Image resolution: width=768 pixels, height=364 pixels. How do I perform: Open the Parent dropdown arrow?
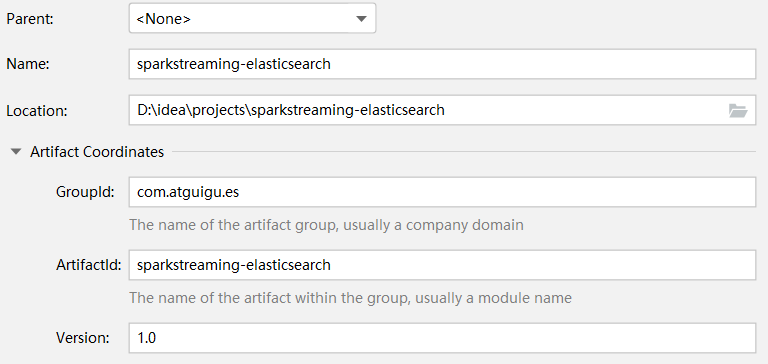tap(361, 19)
